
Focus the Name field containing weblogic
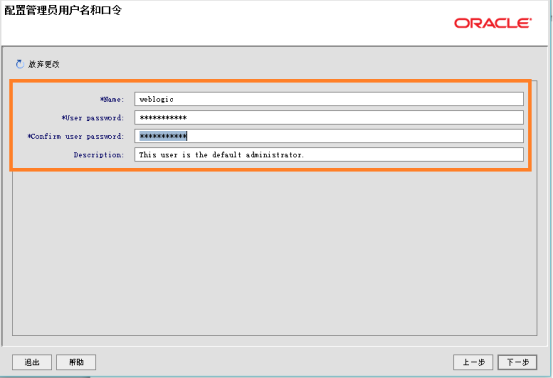[329, 99]
